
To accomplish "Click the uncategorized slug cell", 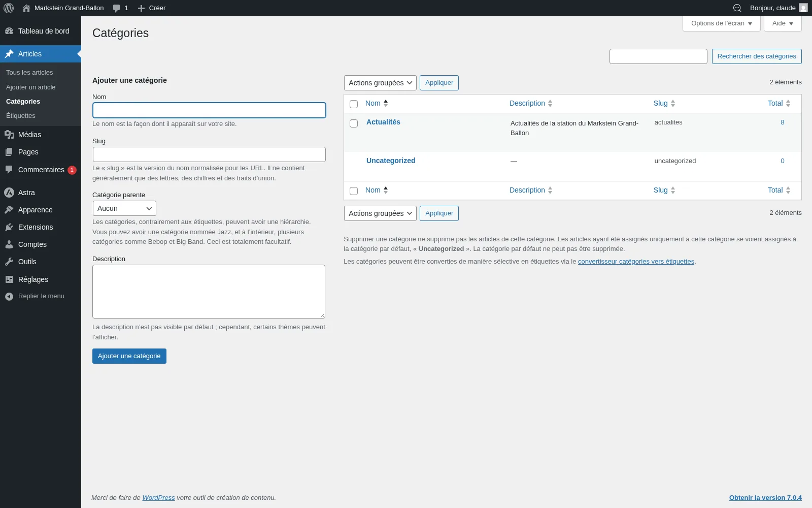I will point(675,161).
